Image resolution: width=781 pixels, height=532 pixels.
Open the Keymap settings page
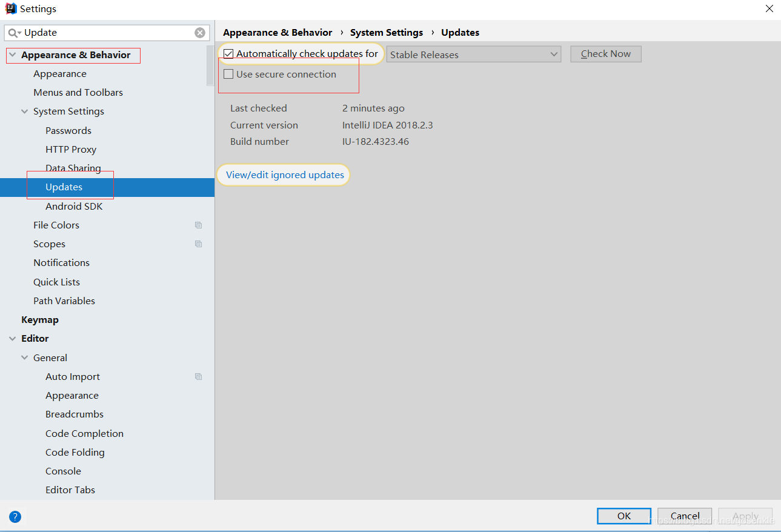(x=40, y=320)
